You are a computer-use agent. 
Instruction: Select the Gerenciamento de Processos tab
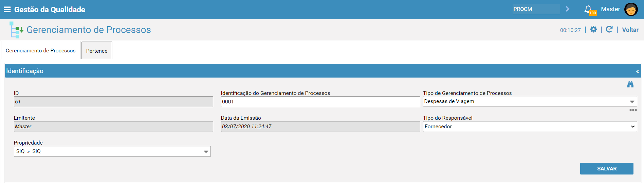click(41, 50)
